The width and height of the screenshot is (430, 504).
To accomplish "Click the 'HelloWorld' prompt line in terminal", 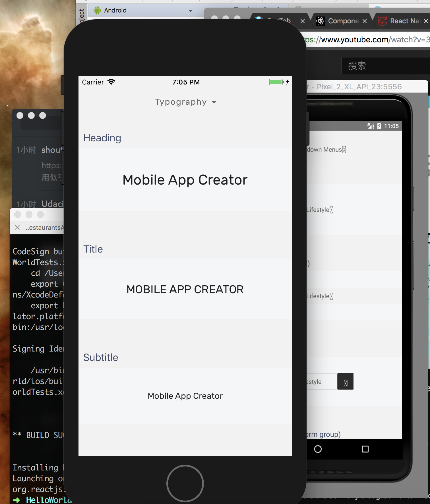I will point(42,500).
